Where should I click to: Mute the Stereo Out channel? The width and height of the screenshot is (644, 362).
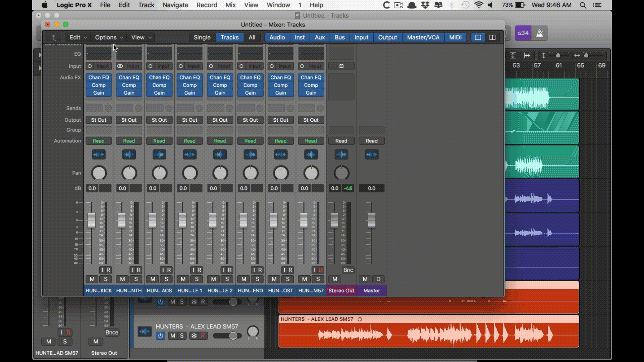pos(335,279)
